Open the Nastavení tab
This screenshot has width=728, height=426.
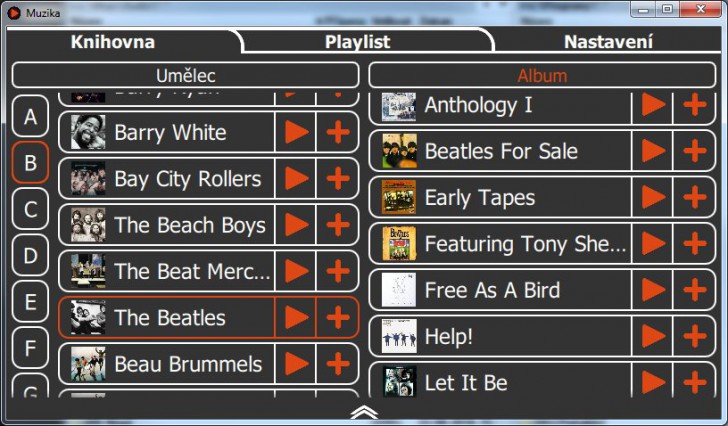(608, 42)
